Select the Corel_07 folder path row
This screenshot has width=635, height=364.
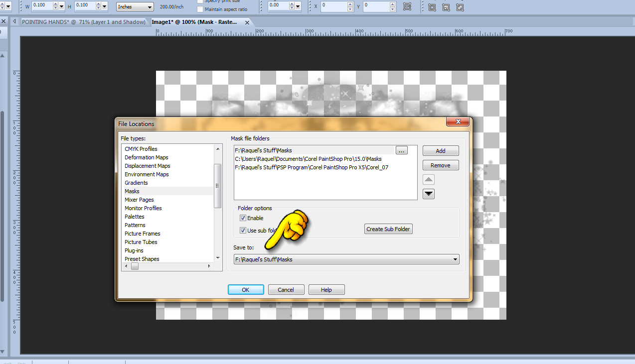coord(325,167)
